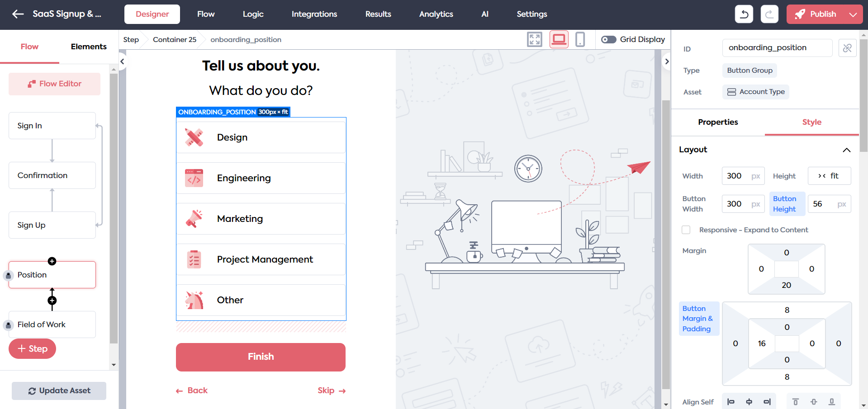
Task: Collapse the left flow panel
Action: [x=122, y=61]
